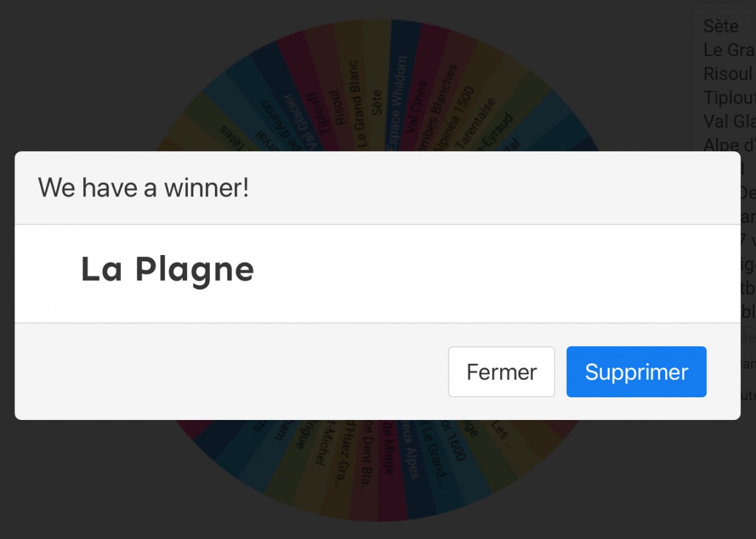Screen dimensions: 756x539
Task: Select the Tiplouf line in the entries list
Action: pos(729,98)
